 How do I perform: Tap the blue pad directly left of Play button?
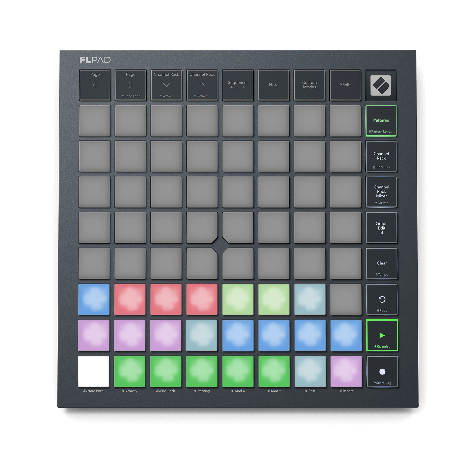(346, 335)
